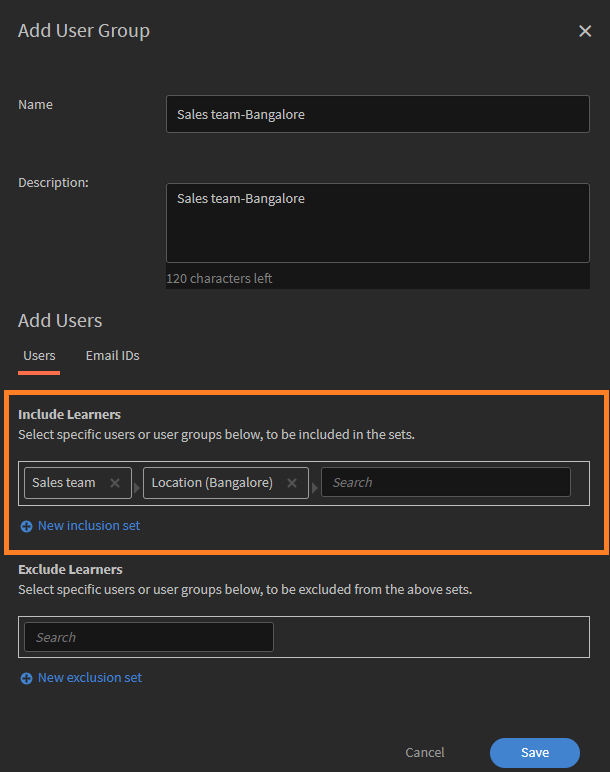Image resolution: width=610 pixels, height=772 pixels.
Task: Focus the Name input field
Action: point(378,114)
